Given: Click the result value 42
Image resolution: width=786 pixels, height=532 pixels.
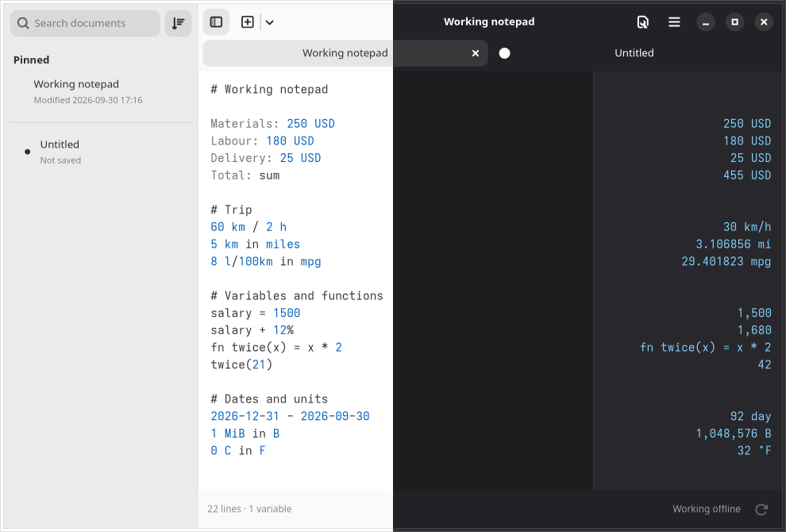Looking at the screenshot, I should 765,364.
